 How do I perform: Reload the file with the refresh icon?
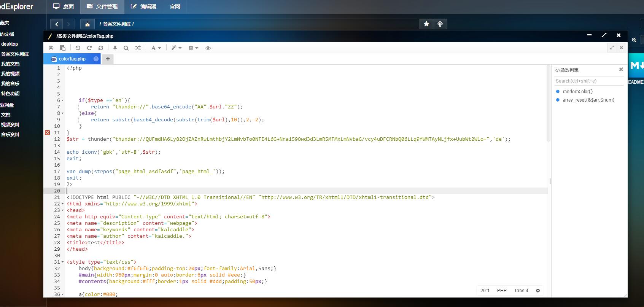(x=101, y=48)
